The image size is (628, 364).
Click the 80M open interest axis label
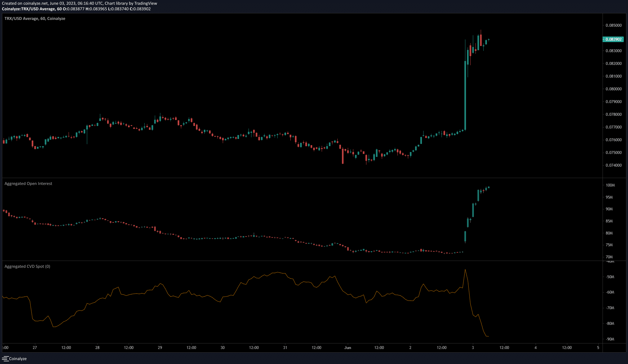tap(609, 233)
